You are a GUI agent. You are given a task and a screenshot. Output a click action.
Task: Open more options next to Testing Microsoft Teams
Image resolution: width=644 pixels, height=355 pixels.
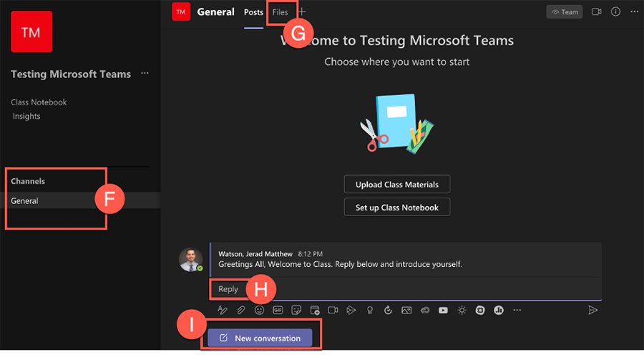click(145, 74)
